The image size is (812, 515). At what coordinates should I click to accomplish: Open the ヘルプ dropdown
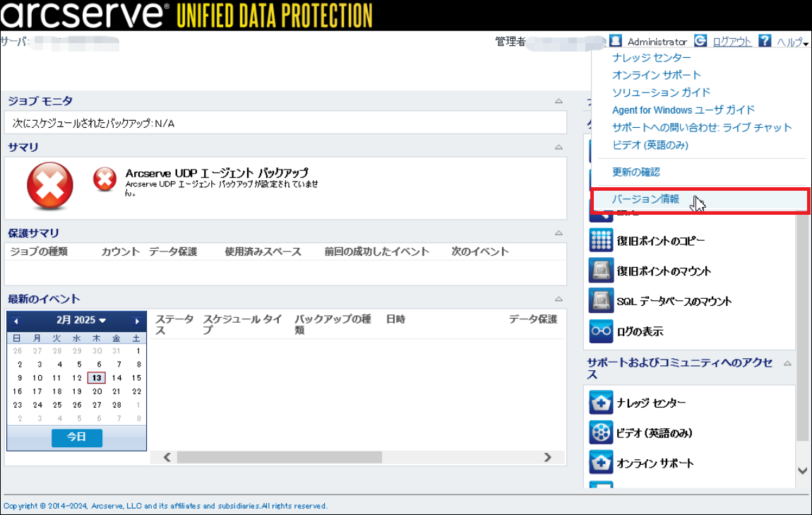click(x=792, y=42)
